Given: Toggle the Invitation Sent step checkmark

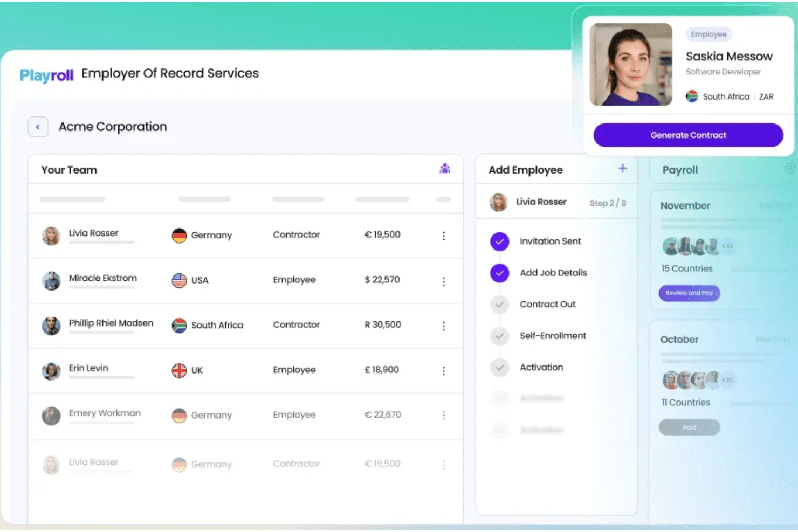Looking at the screenshot, I should coord(500,241).
